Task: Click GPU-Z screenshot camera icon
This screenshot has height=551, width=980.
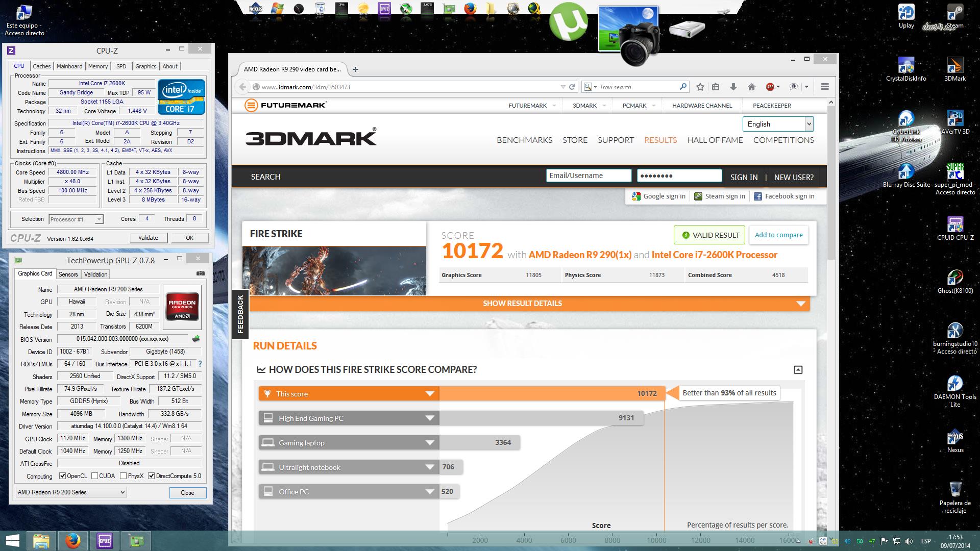Action: [x=201, y=273]
